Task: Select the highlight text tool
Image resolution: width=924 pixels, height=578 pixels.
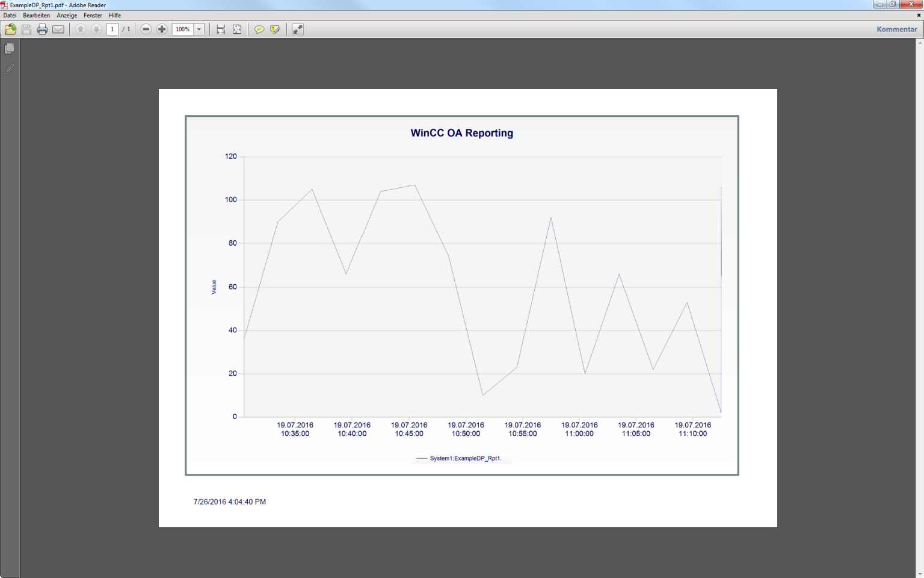Action: 276,29
